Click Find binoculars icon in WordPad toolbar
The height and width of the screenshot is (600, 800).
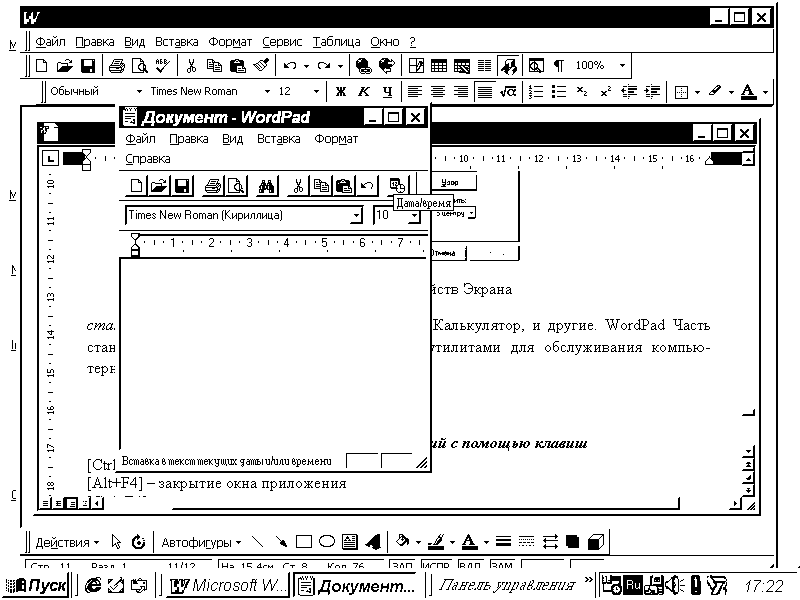tap(266, 185)
